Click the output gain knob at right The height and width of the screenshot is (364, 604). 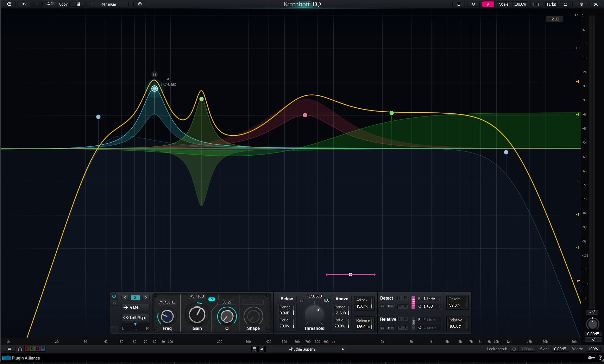[x=592, y=324]
